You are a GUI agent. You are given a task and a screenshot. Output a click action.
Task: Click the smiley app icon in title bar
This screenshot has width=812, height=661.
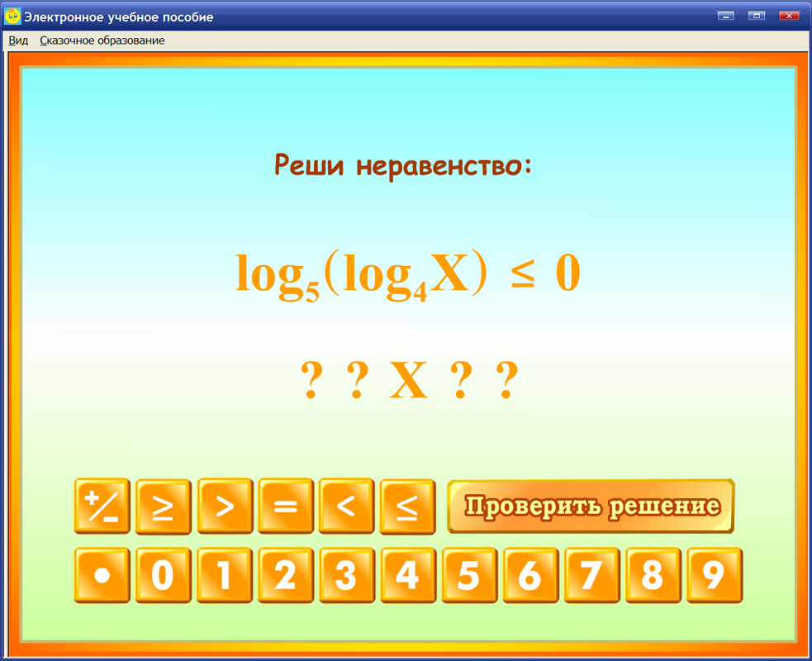[13, 14]
